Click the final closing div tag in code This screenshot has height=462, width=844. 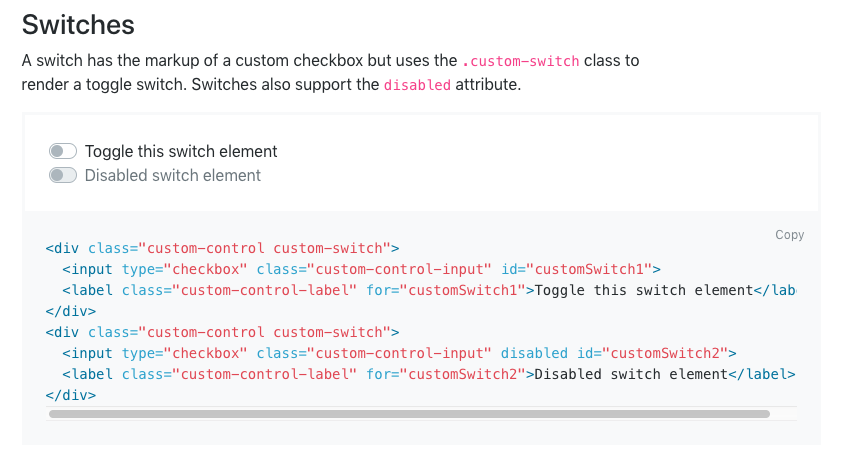point(71,395)
